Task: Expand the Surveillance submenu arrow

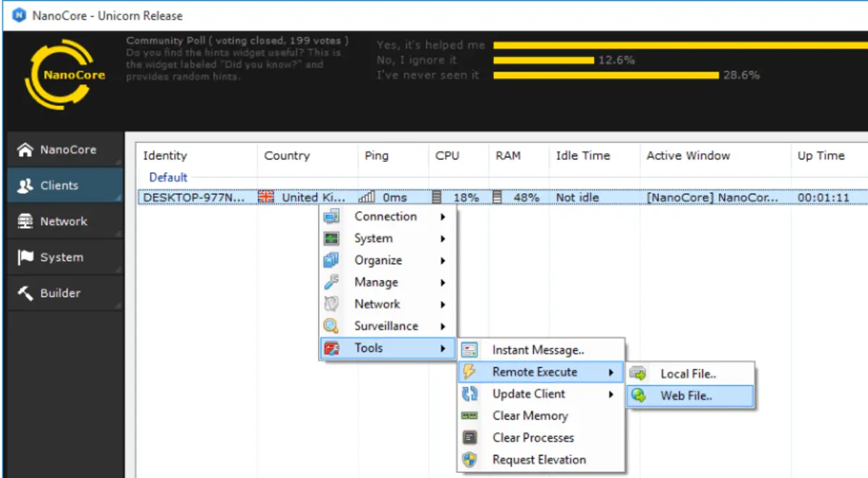Action: point(443,326)
